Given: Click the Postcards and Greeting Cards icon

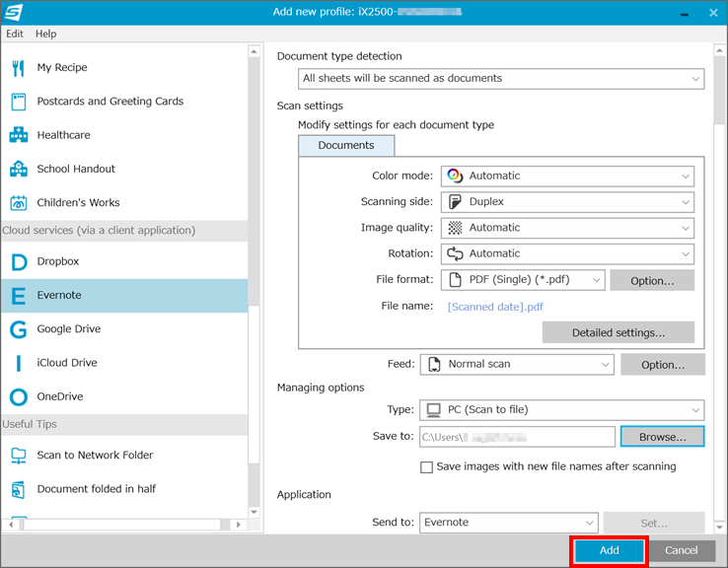Looking at the screenshot, I should [19, 102].
